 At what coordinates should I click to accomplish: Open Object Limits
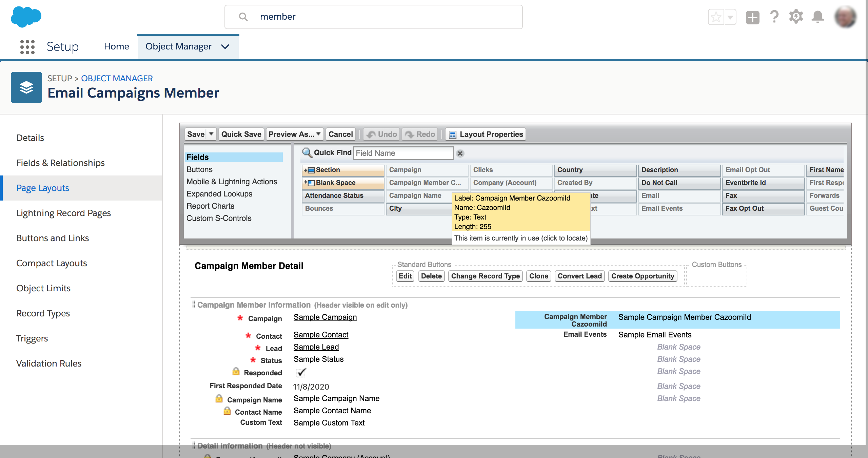point(43,288)
